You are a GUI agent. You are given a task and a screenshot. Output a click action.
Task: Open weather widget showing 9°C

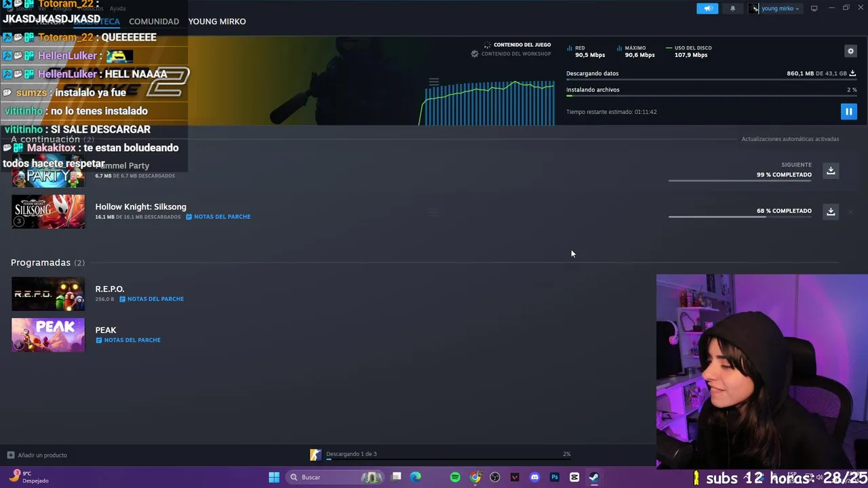(x=27, y=477)
